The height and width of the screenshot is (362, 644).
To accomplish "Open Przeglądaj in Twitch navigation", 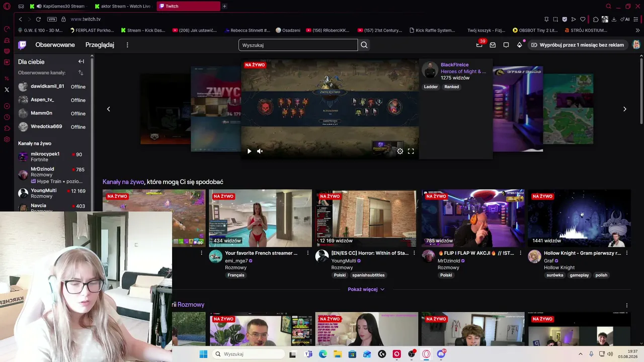I will coord(100,45).
